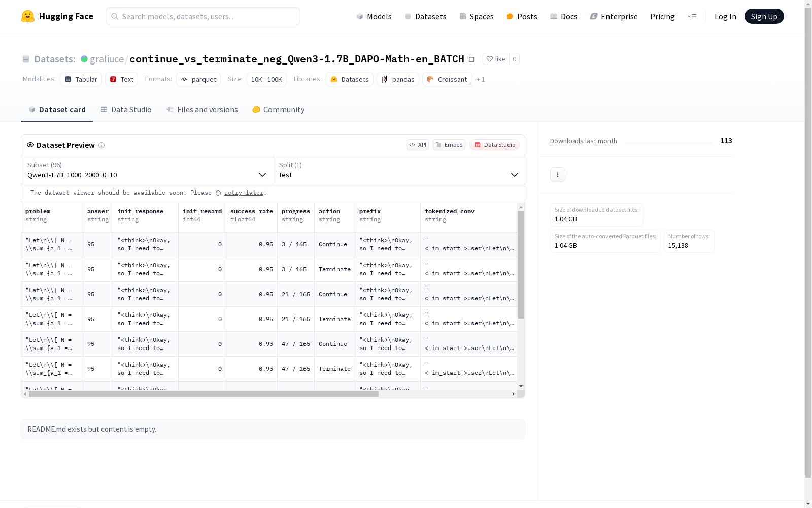The image size is (812, 508).
Task: Click the search models input field
Action: coord(203,16)
